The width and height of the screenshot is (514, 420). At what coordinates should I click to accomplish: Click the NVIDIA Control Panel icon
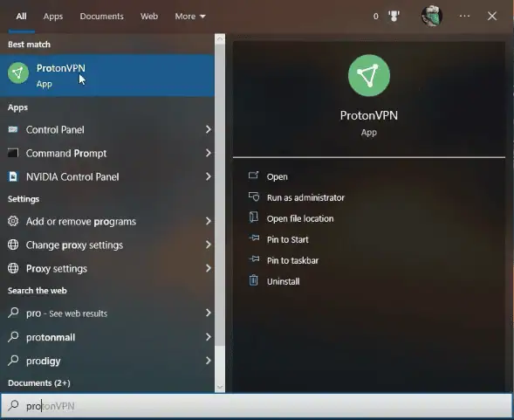pyautogui.click(x=13, y=176)
